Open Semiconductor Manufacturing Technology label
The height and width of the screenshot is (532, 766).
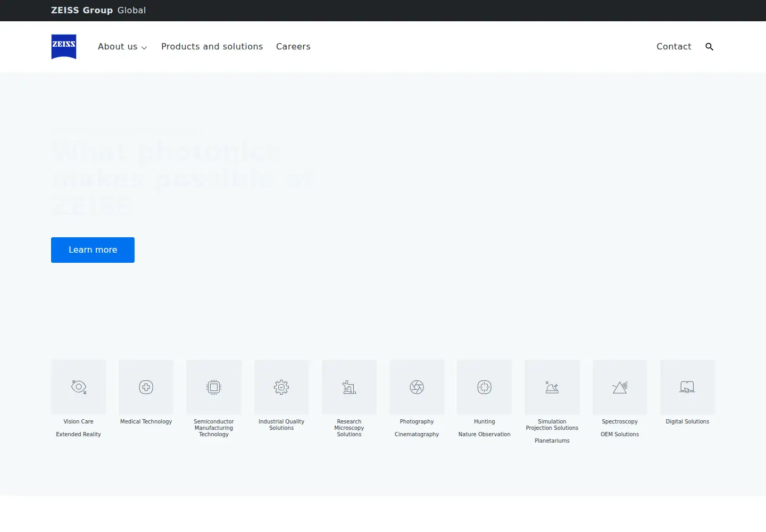pos(214,428)
